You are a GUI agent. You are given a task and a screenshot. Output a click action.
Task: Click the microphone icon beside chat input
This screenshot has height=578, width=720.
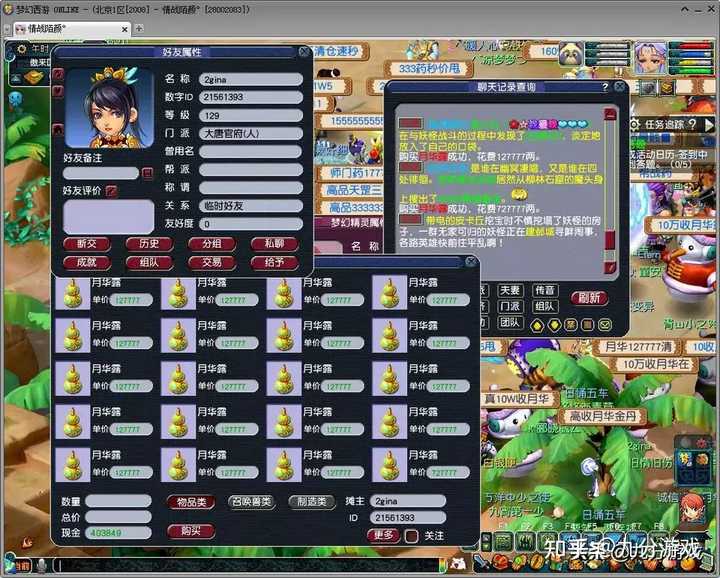tap(41, 566)
